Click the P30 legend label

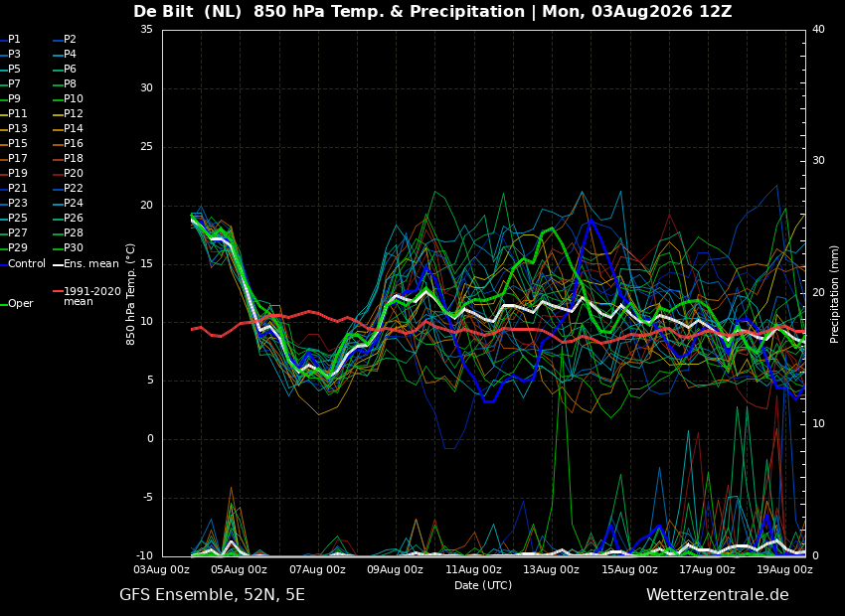(74, 247)
